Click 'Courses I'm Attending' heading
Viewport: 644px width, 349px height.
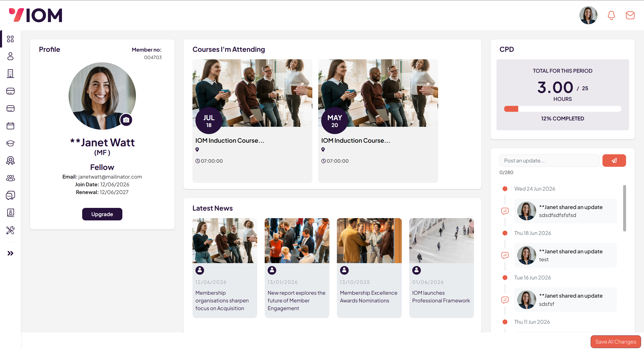coord(229,49)
